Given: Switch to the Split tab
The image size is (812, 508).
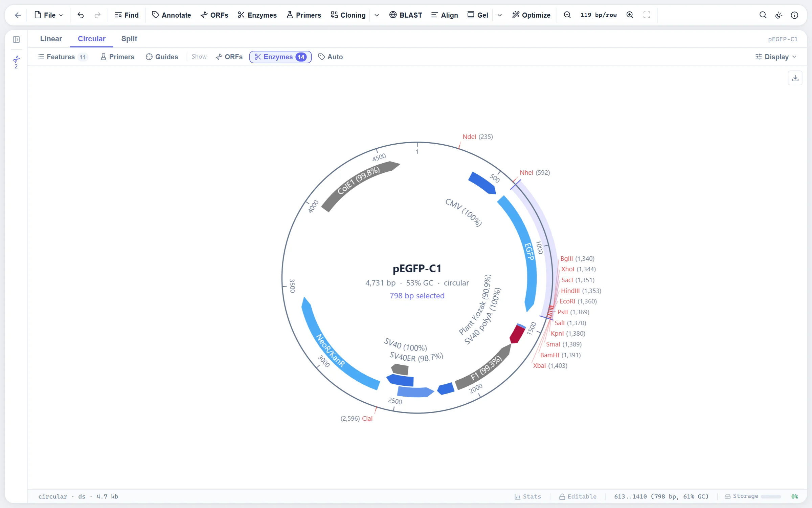Looking at the screenshot, I should point(129,39).
